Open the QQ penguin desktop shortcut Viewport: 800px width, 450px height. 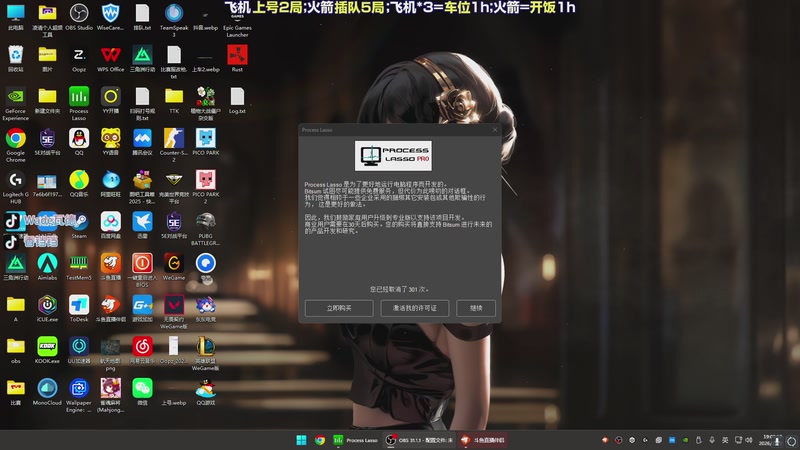(79, 142)
